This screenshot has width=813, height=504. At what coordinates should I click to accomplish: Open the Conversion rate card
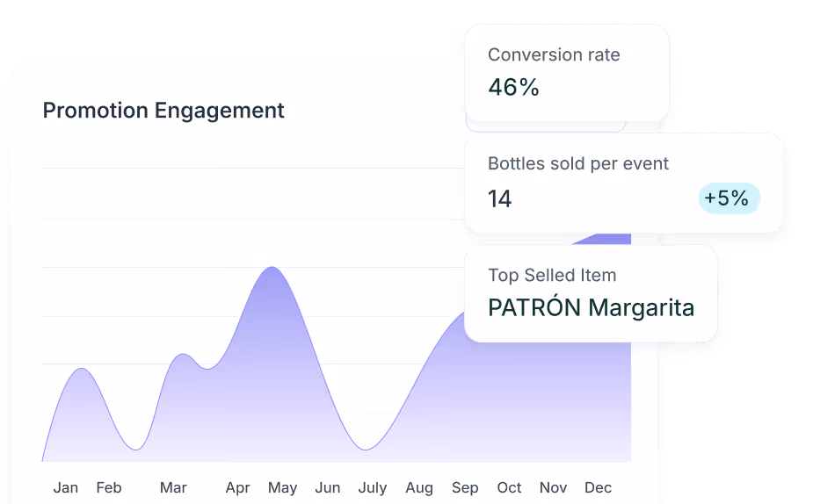pyautogui.click(x=567, y=73)
